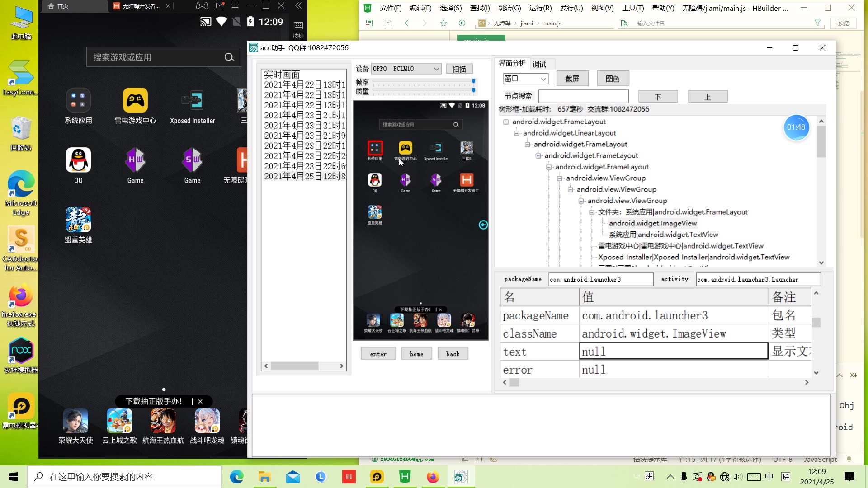Click the home button below phone preview
The image size is (868, 488).
click(x=417, y=354)
